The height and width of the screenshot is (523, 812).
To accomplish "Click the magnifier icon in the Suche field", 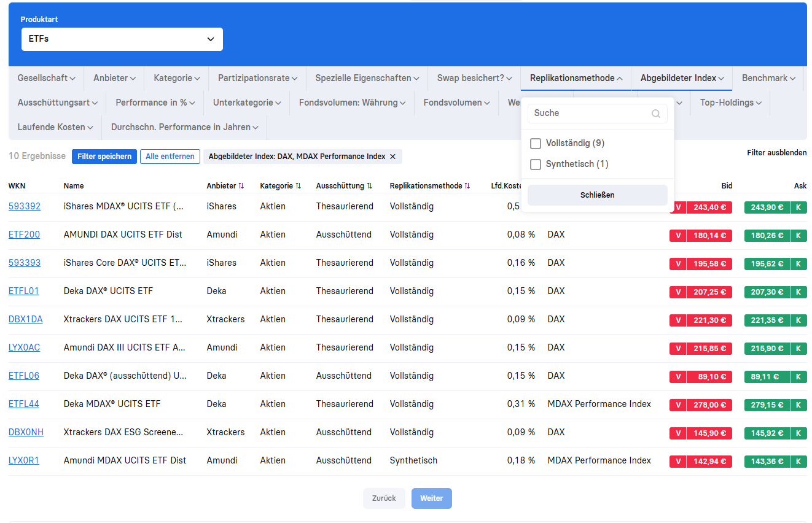I will point(655,114).
